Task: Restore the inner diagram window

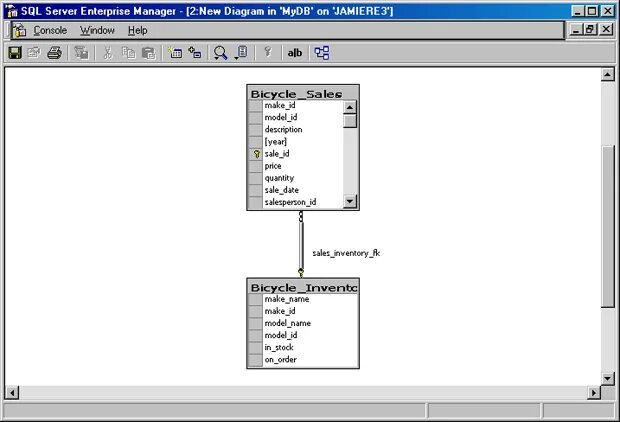Action: point(590,29)
